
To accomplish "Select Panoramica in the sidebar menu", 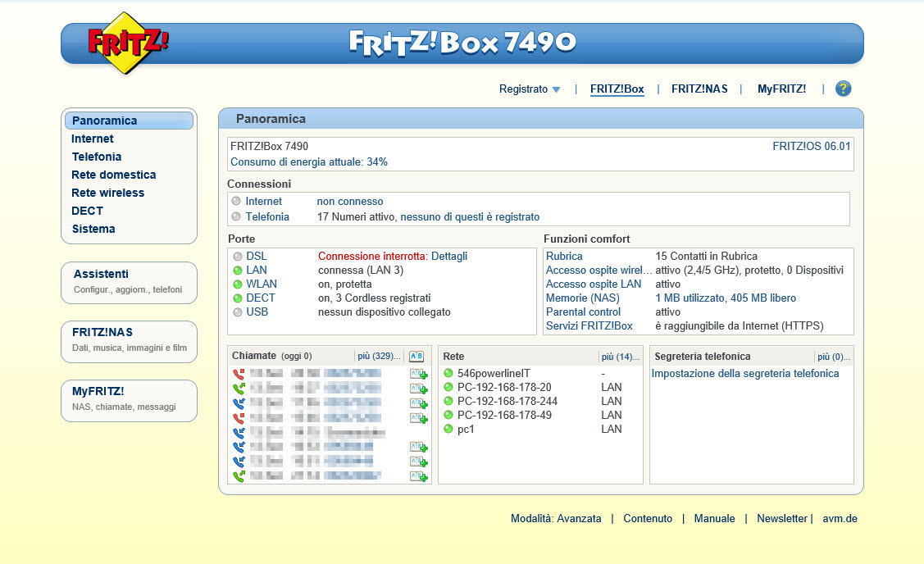I will click(129, 121).
